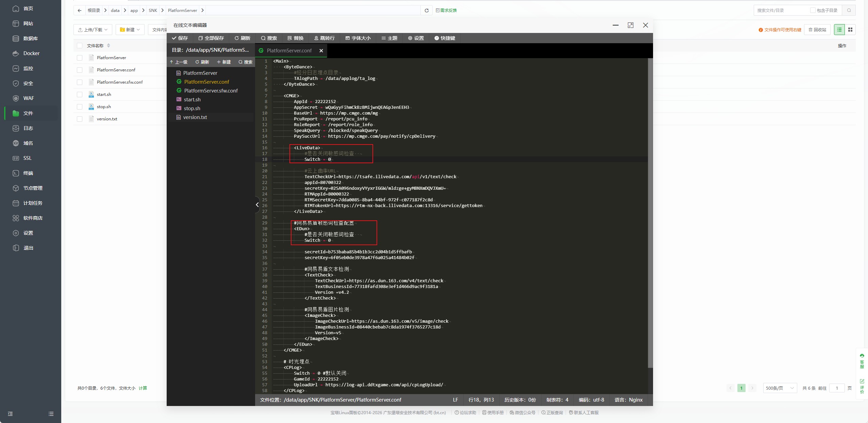Open the Replace tool in editor toolbar

(295, 38)
